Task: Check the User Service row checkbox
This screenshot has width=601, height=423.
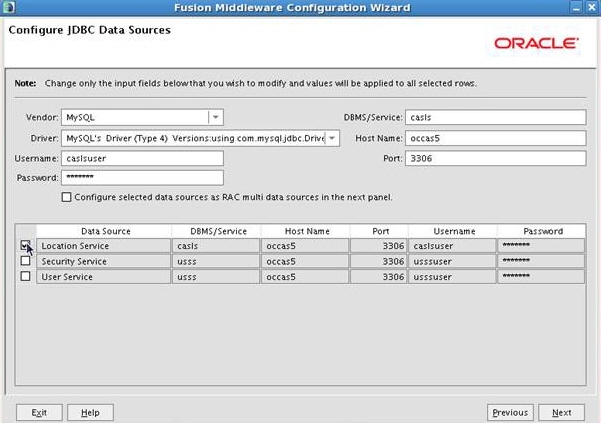Action: [25, 276]
